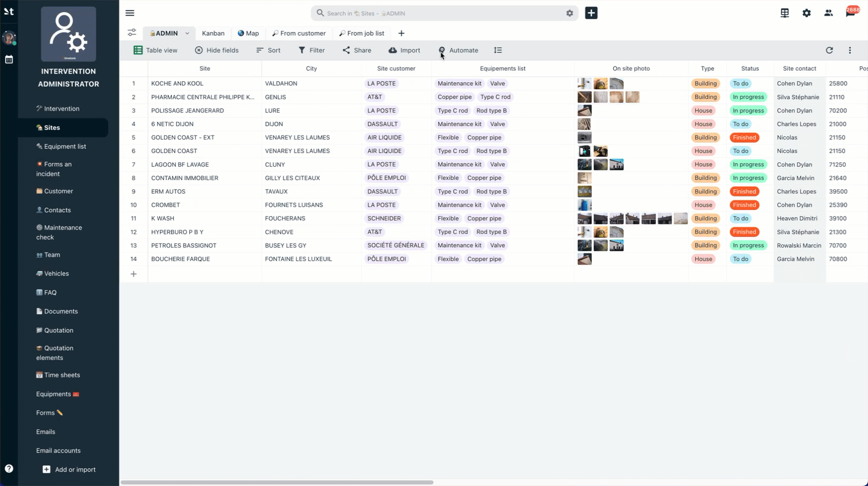Click the Intervention Administrator workspace icon
Viewport: 868px width, 486px height.
[x=68, y=34]
